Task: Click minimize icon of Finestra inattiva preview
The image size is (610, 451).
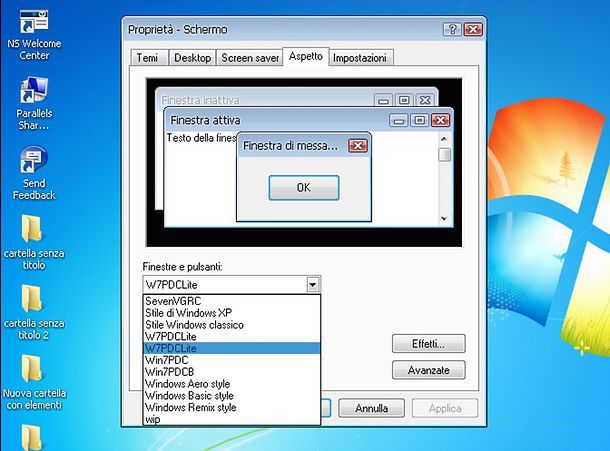Action: (x=383, y=100)
